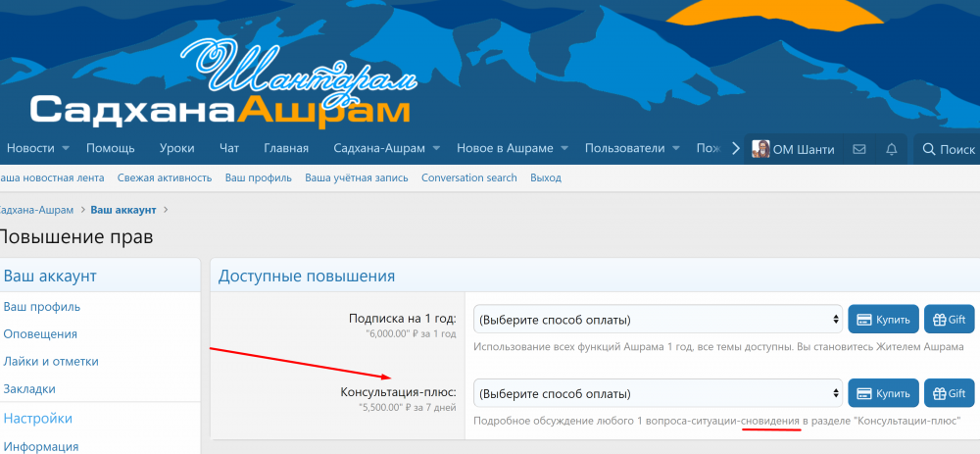Open Ваш профиль in sub-navigation bar

(259, 177)
